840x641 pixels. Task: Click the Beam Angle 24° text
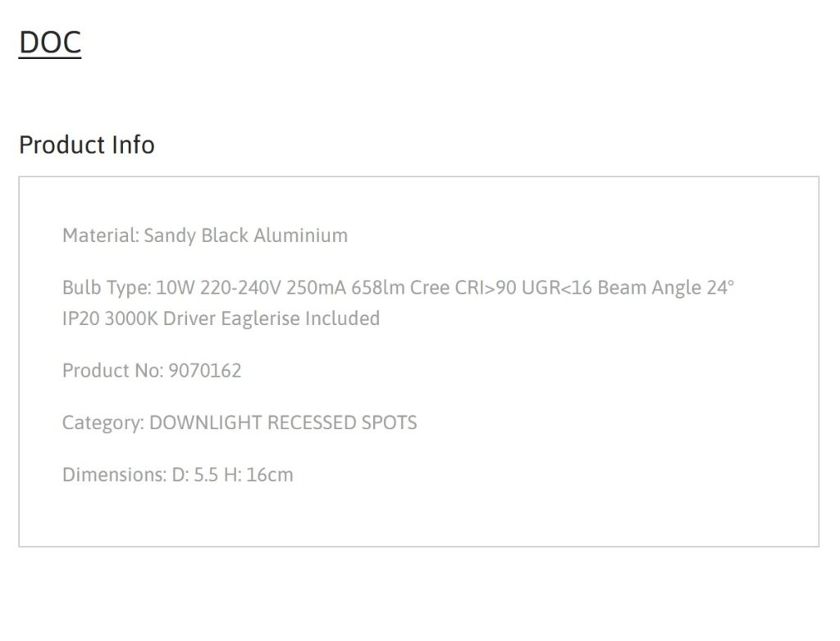pyautogui.click(x=666, y=288)
